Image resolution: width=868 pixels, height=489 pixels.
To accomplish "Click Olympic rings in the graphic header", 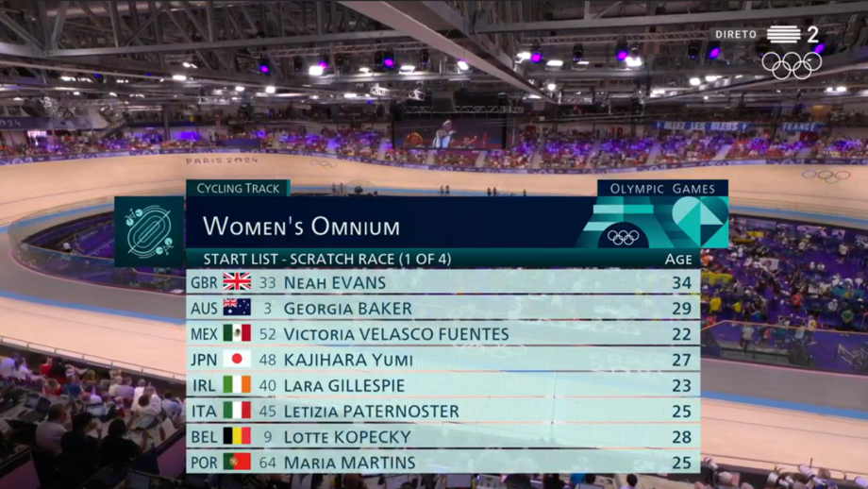I will (x=623, y=237).
